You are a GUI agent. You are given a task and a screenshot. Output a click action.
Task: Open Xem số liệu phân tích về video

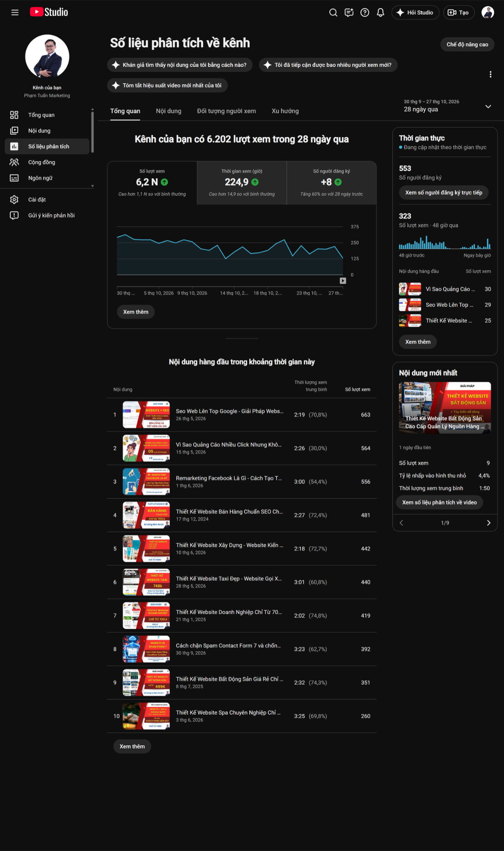440,502
